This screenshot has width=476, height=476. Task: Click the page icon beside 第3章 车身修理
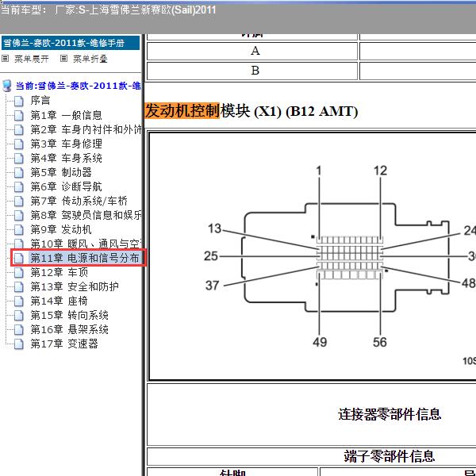(x=19, y=144)
